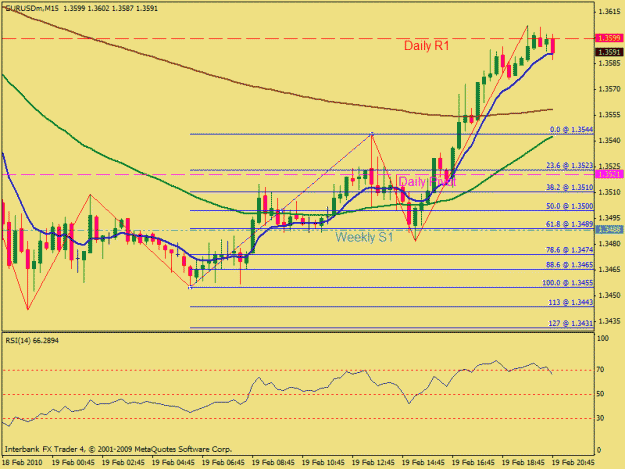Click Fibonacci label '113 @ 1.3443'
The width and height of the screenshot is (625, 469).
pos(571,302)
